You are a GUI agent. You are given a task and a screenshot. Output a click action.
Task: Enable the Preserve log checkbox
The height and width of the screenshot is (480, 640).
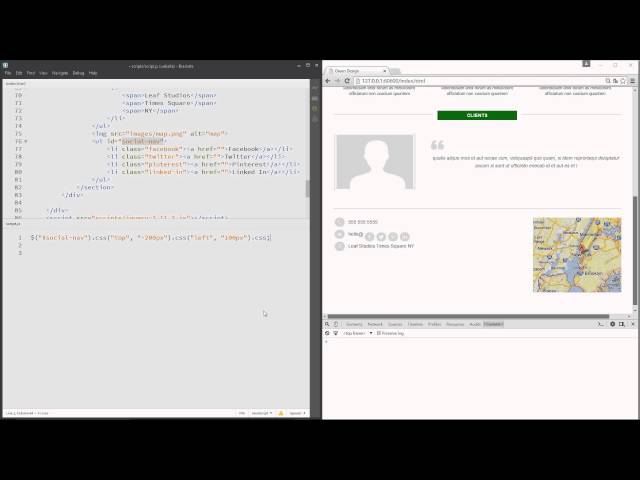379,333
